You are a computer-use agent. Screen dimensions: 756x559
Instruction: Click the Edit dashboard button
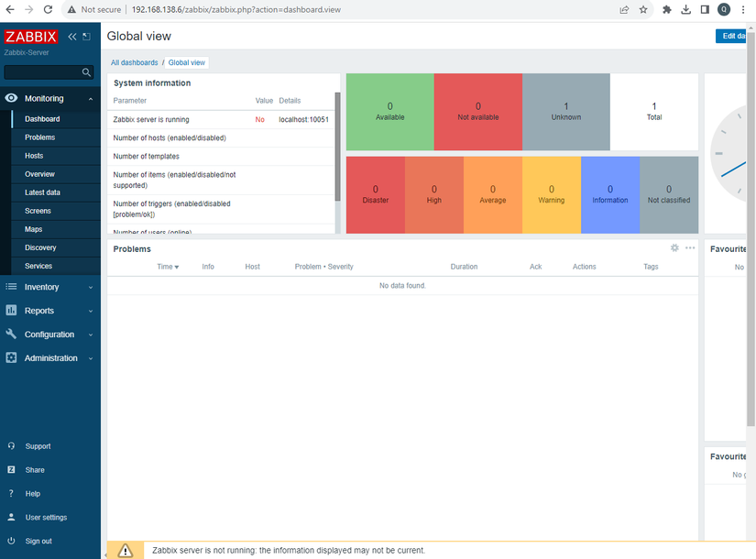(x=731, y=36)
